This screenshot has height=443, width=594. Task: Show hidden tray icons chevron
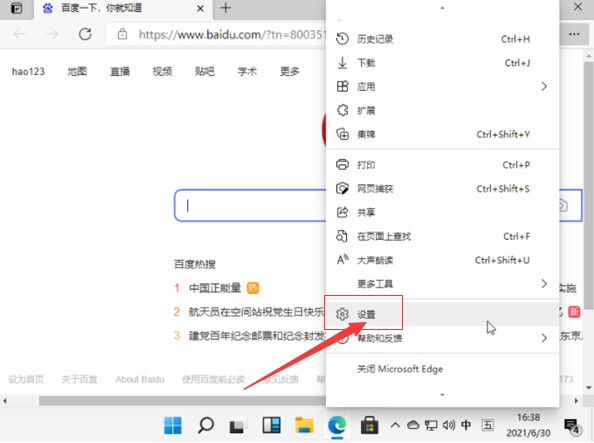click(395, 425)
